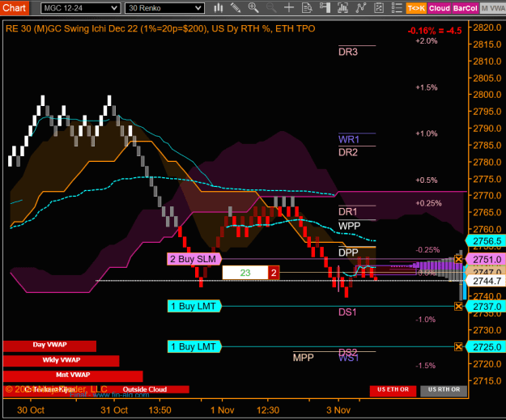Click the MPP pivot label
Screen dimensions: 506x420
304,358
